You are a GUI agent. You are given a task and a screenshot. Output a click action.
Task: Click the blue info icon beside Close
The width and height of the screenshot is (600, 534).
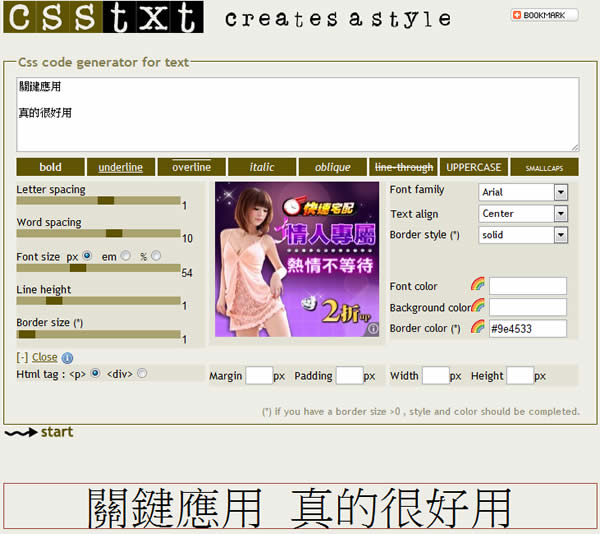click(x=67, y=357)
